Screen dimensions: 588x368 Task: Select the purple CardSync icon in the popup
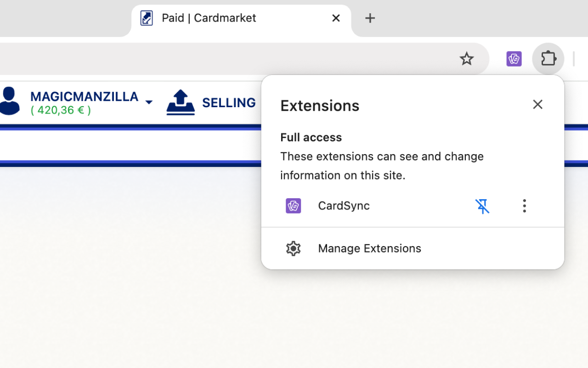293,206
